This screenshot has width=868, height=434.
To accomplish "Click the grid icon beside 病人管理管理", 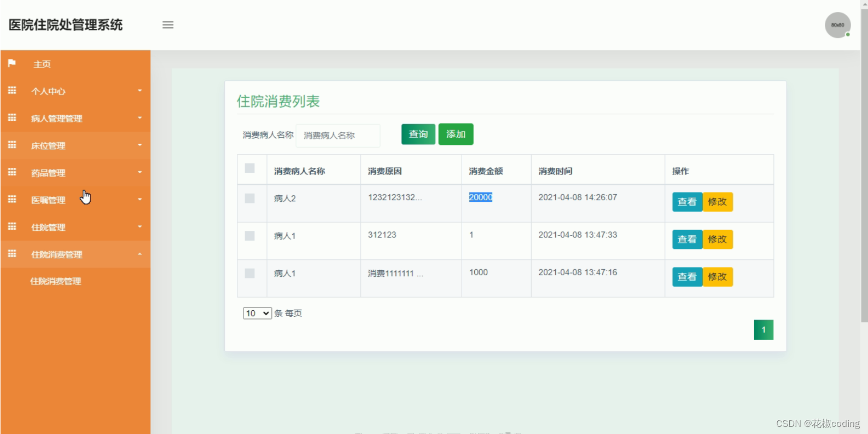I will point(12,118).
